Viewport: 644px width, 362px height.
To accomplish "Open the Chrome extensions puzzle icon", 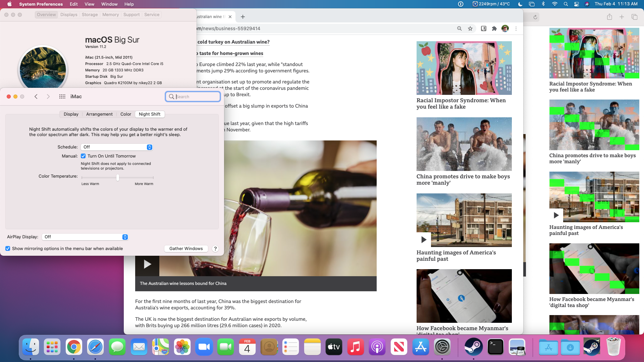I will coord(494,28).
